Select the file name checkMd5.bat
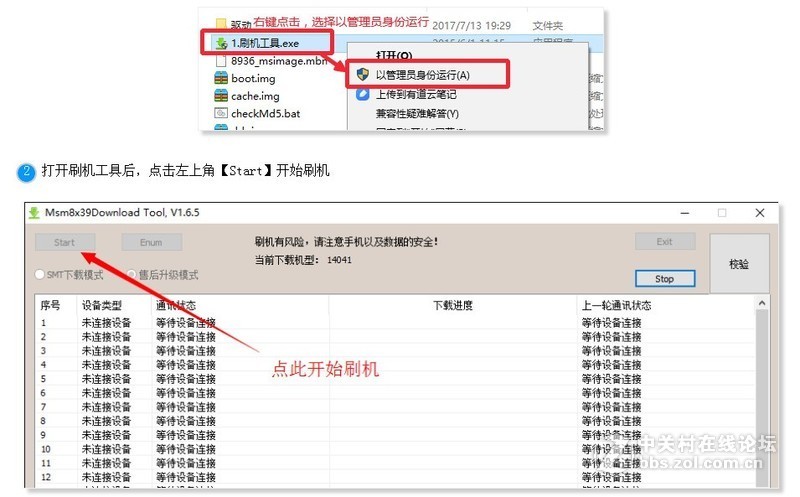This screenshot has width=800, height=497. click(x=265, y=113)
